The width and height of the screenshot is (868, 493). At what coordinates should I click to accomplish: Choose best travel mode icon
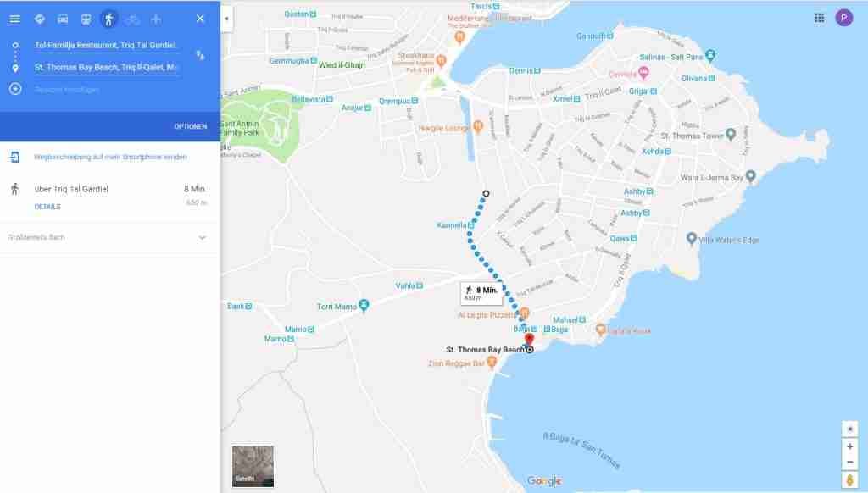point(39,19)
